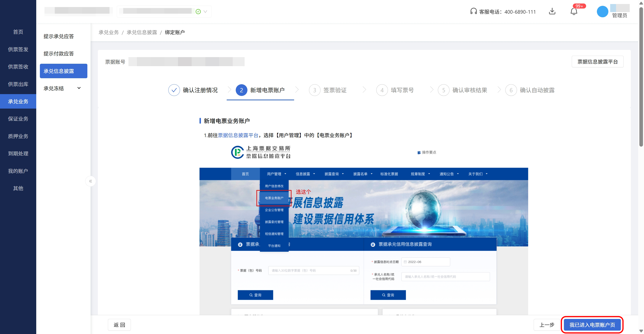Screen dimensions: 644x334
Task: Expand the 承兑冻结 submenu
Action: point(79,88)
